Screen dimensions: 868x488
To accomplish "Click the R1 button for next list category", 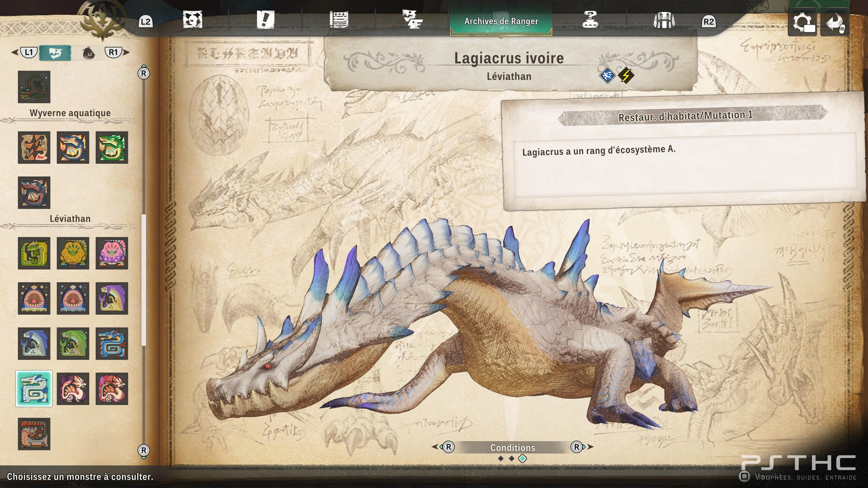I will pyautogui.click(x=113, y=52).
